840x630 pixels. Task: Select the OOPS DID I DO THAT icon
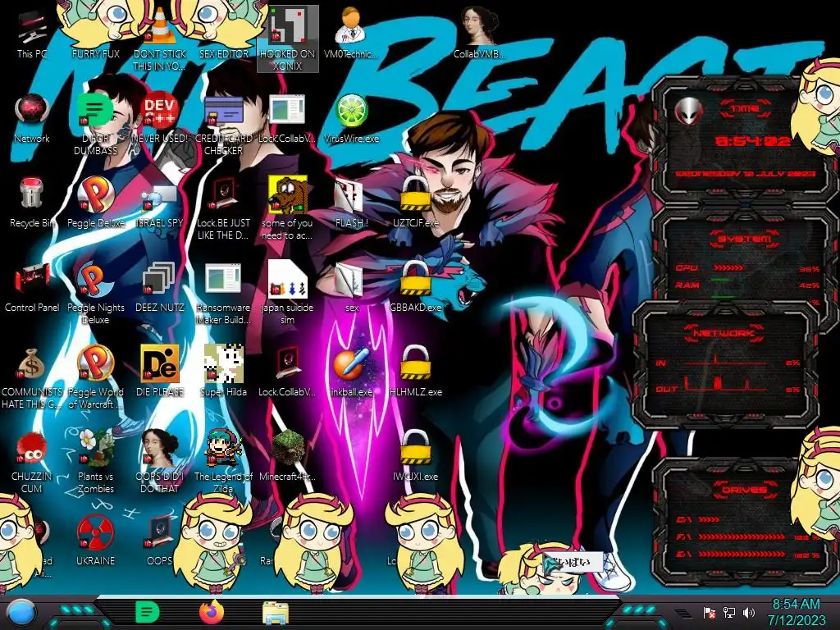[160, 462]
